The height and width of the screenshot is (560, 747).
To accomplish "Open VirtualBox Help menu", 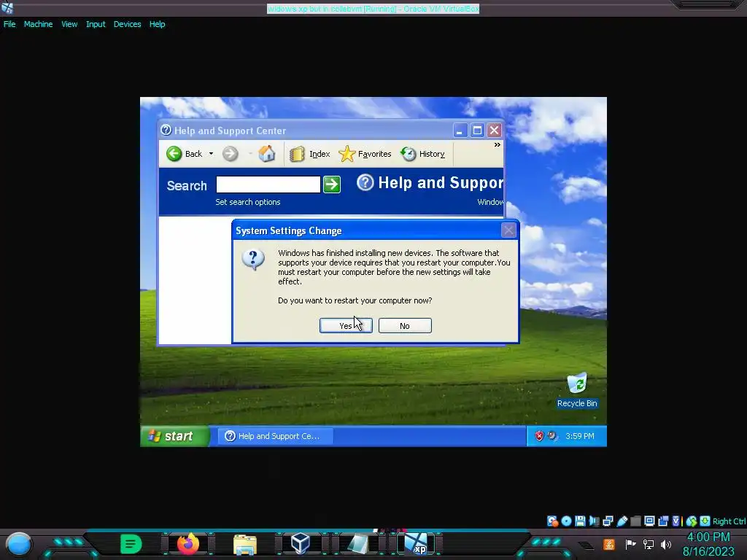I will (158, 24).
